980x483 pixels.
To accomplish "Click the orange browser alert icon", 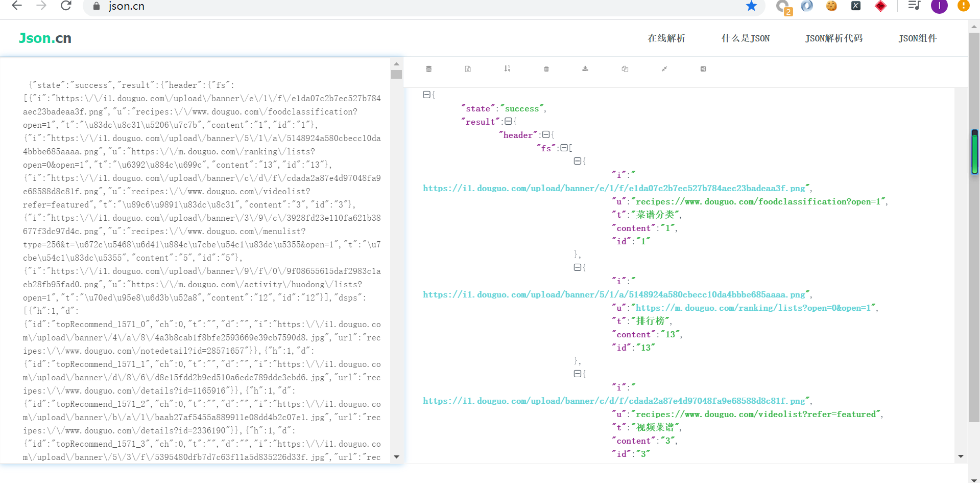I will (x=963, y=6).
